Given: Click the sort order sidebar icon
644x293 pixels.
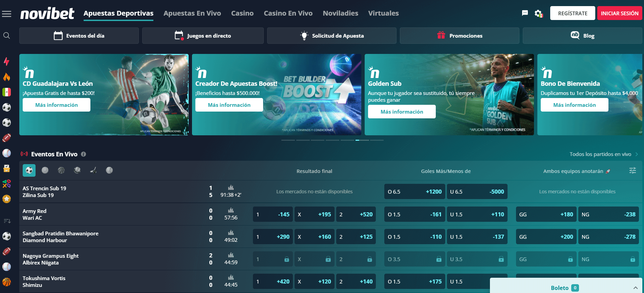Looking at the screenshot, I should (x=7, y=221).
